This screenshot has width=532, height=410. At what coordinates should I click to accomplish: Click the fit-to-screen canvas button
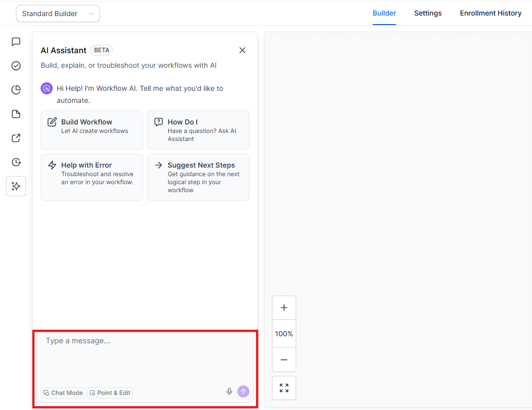tap(284, 388)
